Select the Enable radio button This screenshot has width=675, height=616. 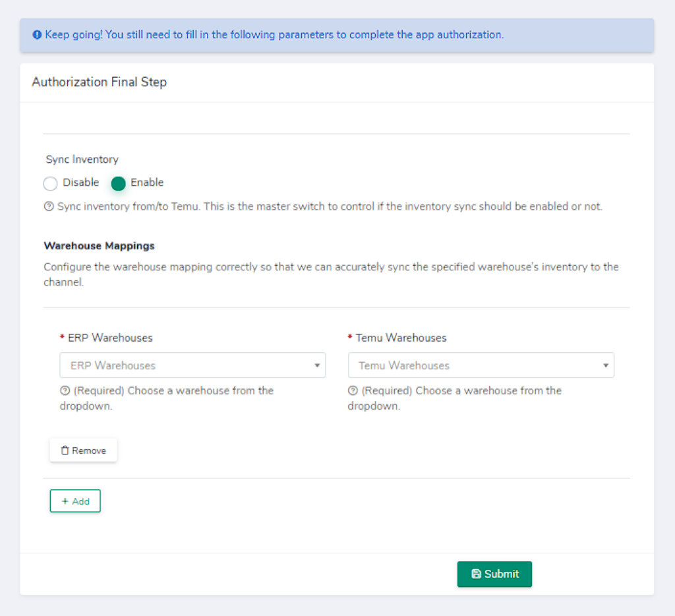point(118,183)
